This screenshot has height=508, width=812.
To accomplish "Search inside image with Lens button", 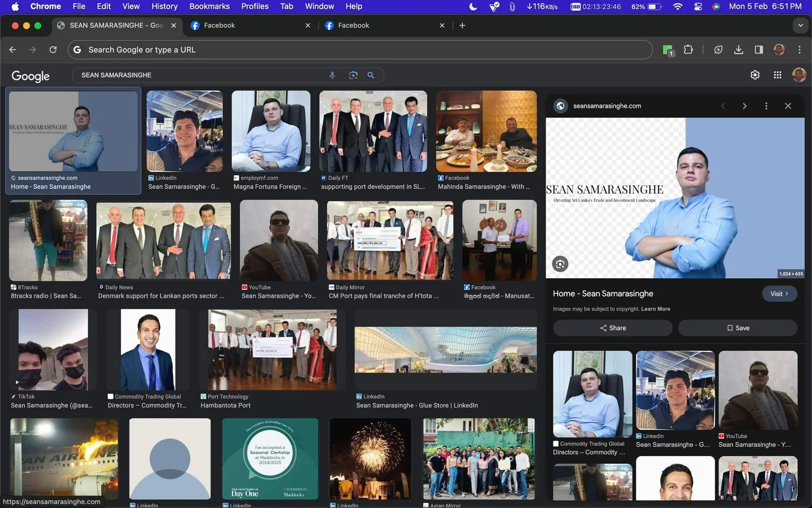I will coord(560,264).
